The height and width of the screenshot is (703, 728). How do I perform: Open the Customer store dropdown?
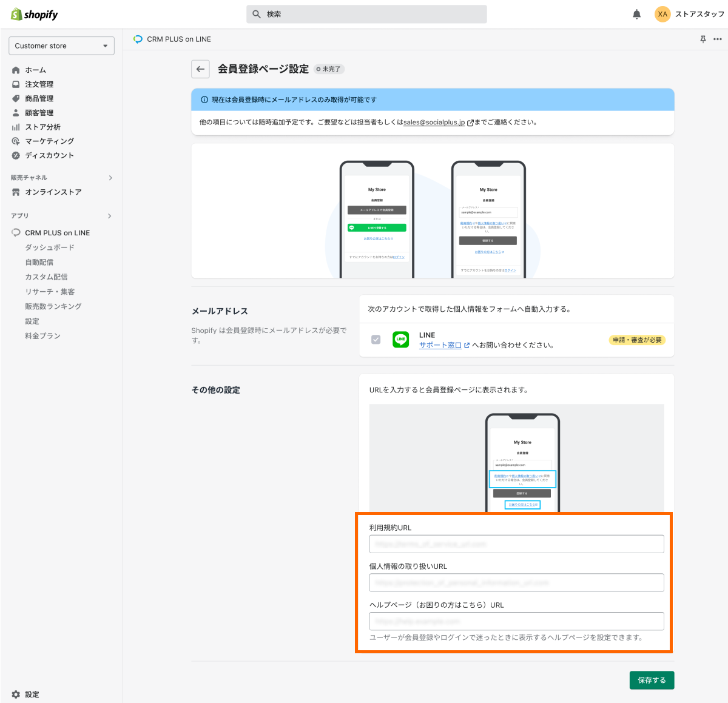click(61, 45)
